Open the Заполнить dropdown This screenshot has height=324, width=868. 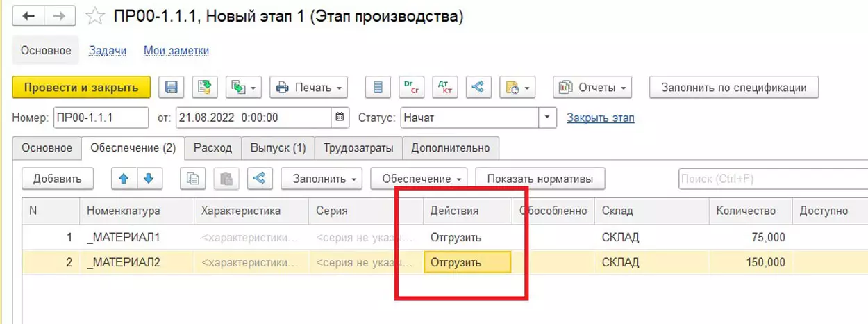coord(322,178)
